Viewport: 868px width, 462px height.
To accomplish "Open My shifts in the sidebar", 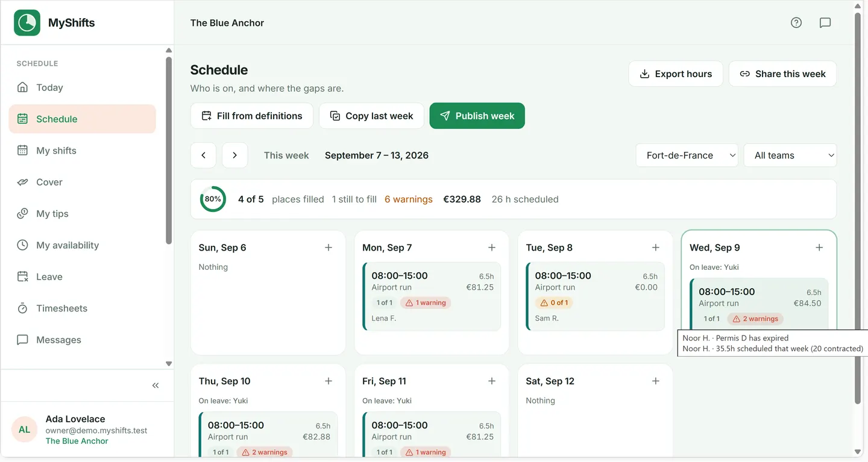I will tap(83, 151).
